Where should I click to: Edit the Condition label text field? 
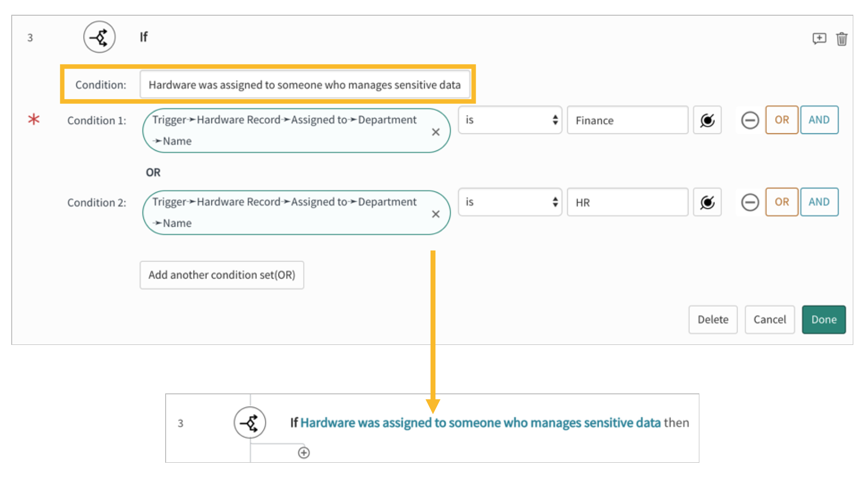click(304, 85)
